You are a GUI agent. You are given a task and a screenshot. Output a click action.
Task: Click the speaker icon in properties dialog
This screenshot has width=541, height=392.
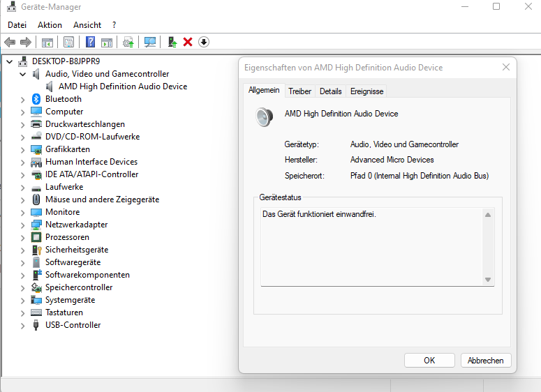(x=265, y=117)
